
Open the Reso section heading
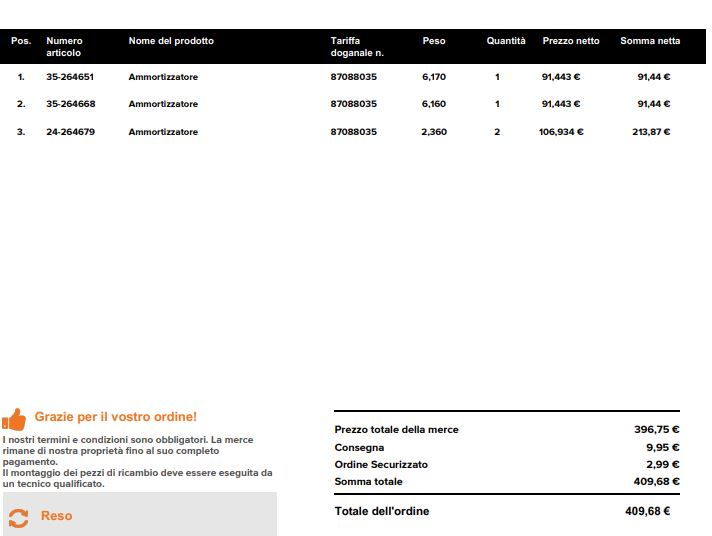[x=56, y=516]
